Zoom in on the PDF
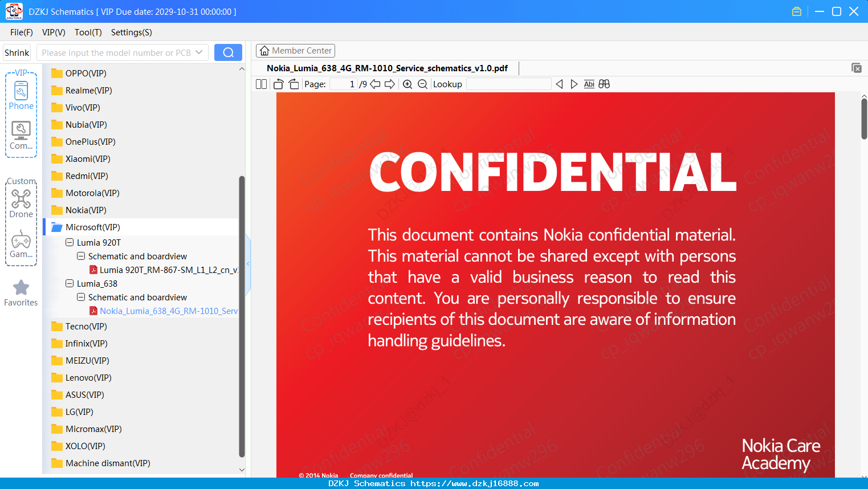The width and height of the screenshot is (868, 489). tap(407, 84)
